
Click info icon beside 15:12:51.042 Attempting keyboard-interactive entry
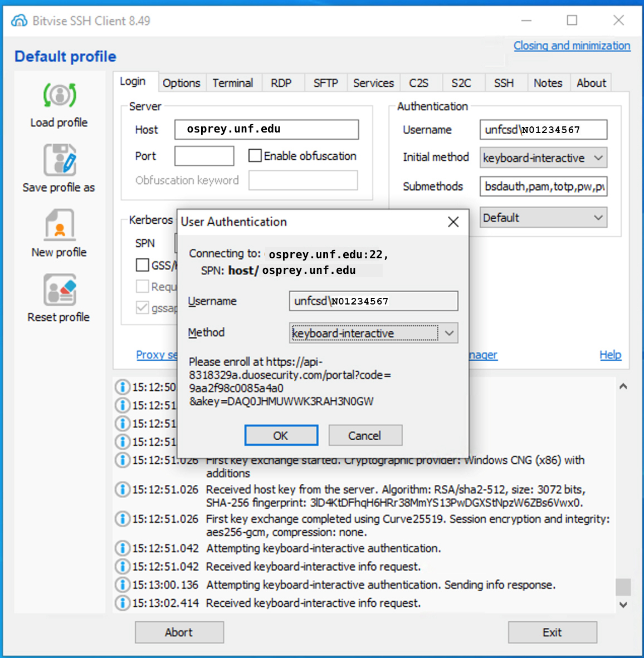click(x=123, y=548)
